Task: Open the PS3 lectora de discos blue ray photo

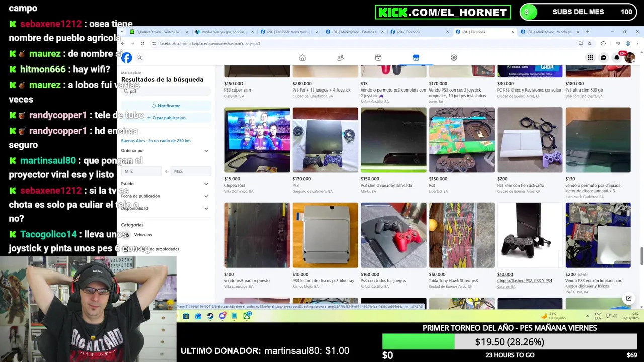Action: pyautogui.click(x=325, y=235)
